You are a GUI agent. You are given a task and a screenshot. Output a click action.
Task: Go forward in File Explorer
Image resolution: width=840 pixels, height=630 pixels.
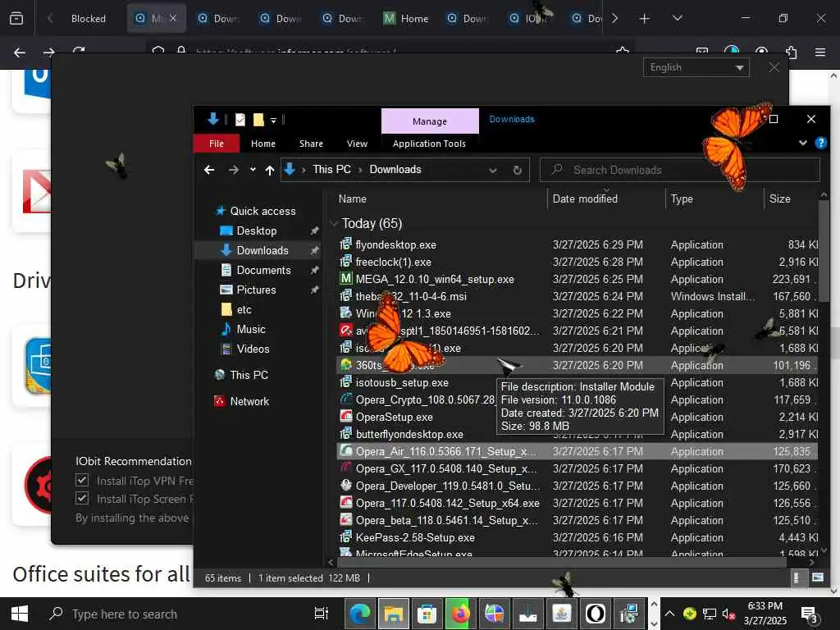(233, 170)
